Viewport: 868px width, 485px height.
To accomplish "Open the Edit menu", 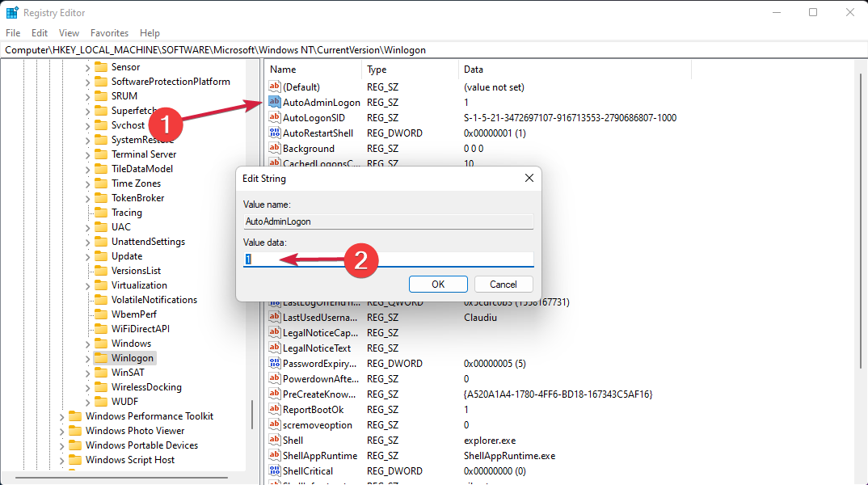I will coord(40,33).
